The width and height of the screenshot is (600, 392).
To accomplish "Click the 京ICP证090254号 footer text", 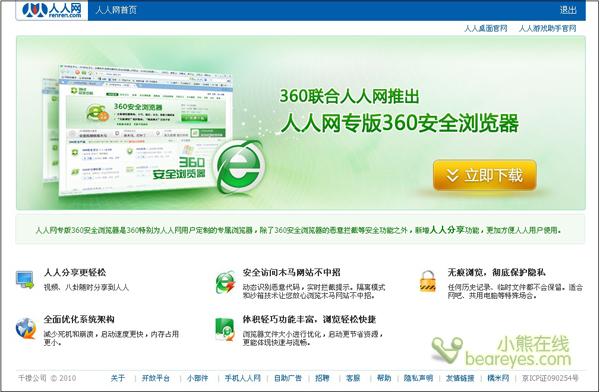I will click(550, 378).
